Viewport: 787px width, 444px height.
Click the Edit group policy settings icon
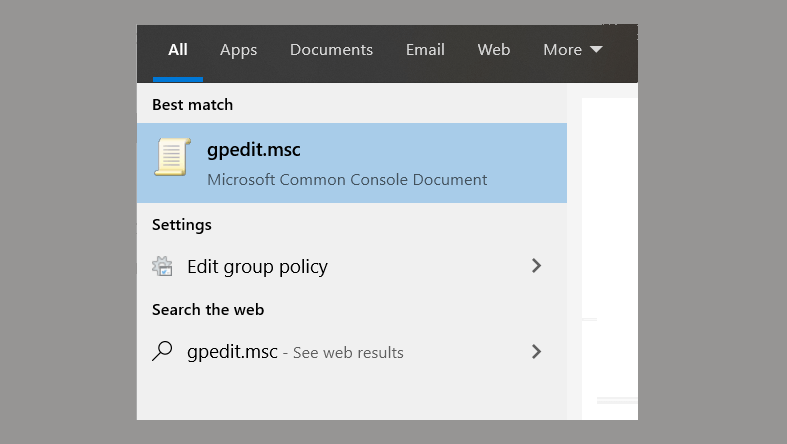(x=162, y=266)
